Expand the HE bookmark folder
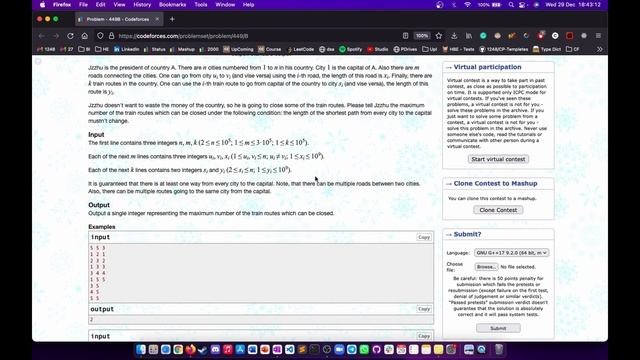The width and height of the screenshot is (640, 360). (102, 49)
